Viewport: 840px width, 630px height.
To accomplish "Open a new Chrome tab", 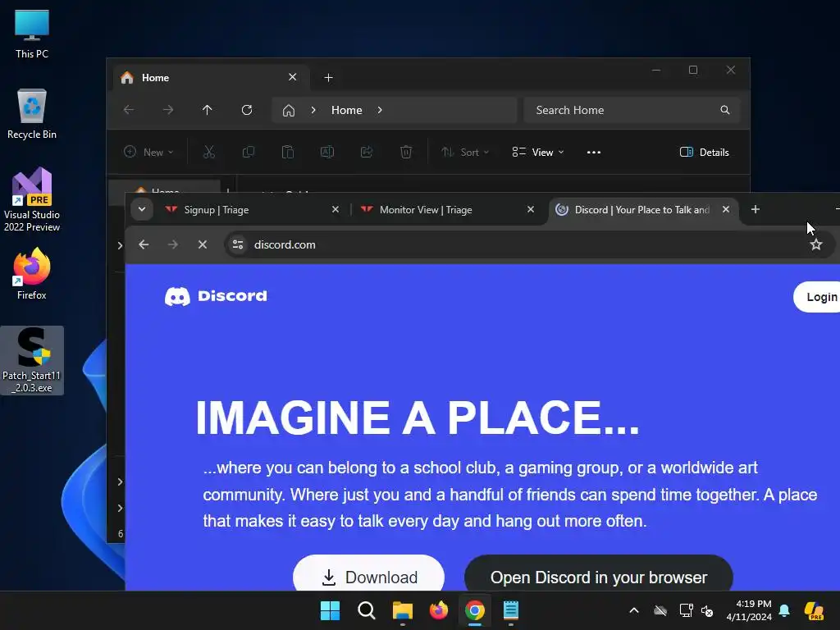I will coord(756,209).
